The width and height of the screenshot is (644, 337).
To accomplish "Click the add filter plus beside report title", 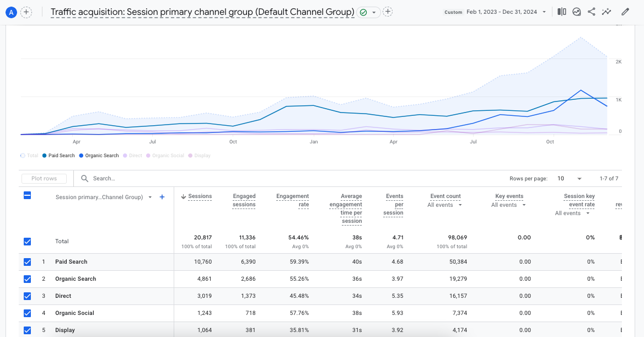I will click(388, 12).
